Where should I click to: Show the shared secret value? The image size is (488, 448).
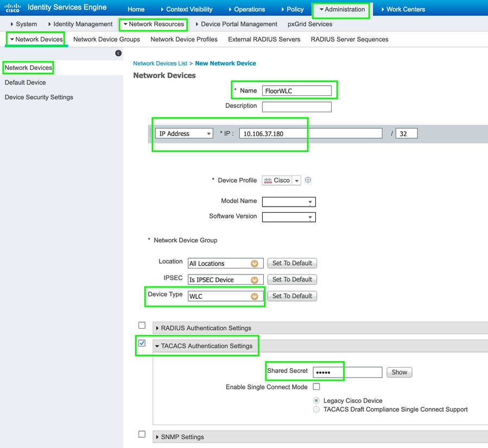(x=400, y=372)
